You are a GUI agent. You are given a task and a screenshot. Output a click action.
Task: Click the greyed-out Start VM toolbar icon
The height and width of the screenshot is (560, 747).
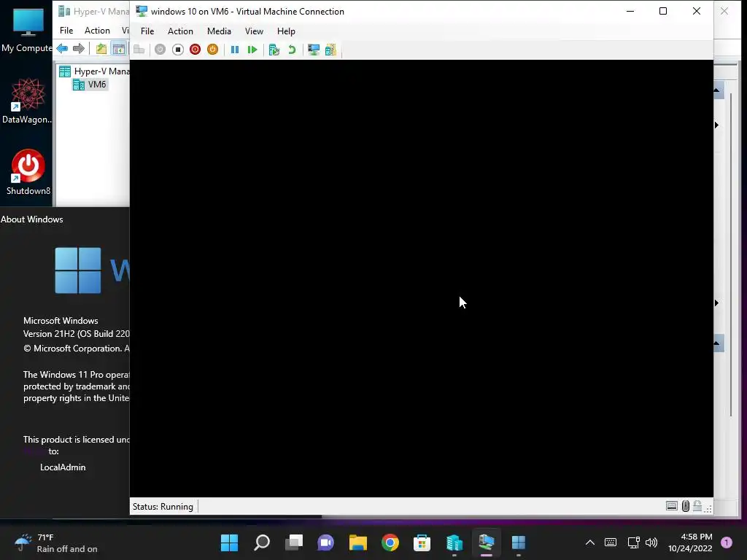coord(160,50)
